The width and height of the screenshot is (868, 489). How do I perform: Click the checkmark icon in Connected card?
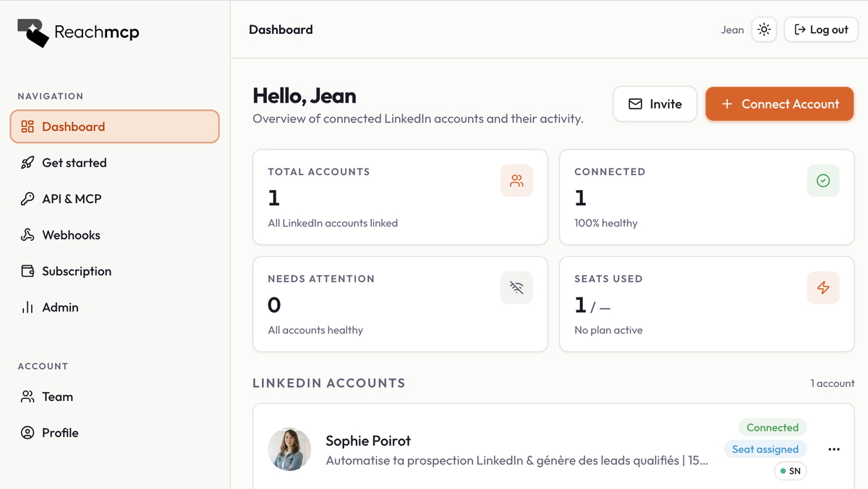823,181
